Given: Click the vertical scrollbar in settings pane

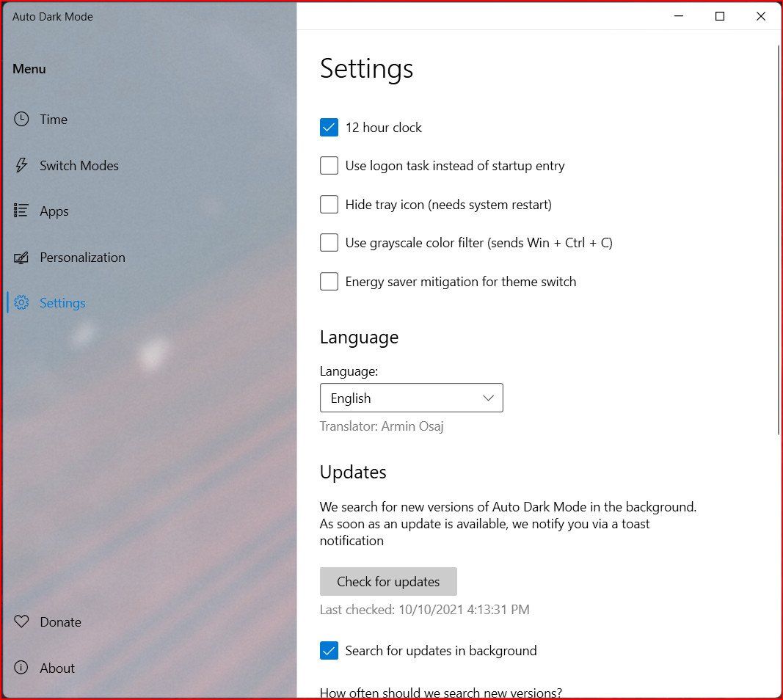Looking at the screenshot, I should tap(779, 240).
